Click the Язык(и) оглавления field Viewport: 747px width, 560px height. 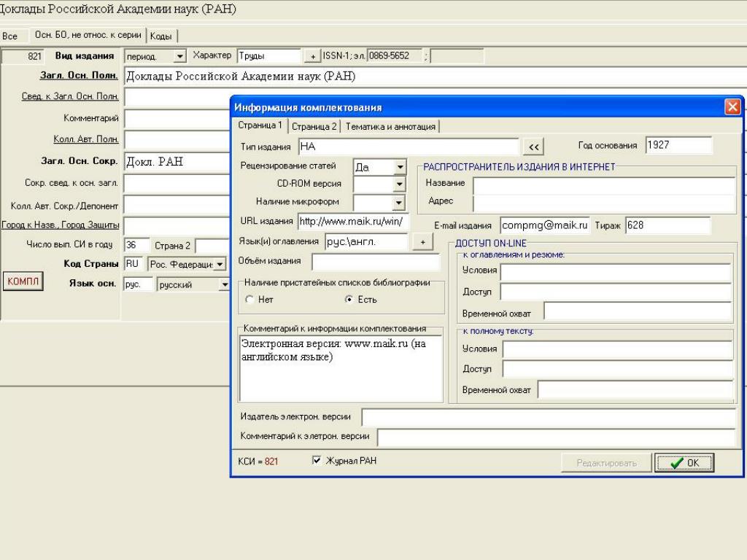pos(366,242)
